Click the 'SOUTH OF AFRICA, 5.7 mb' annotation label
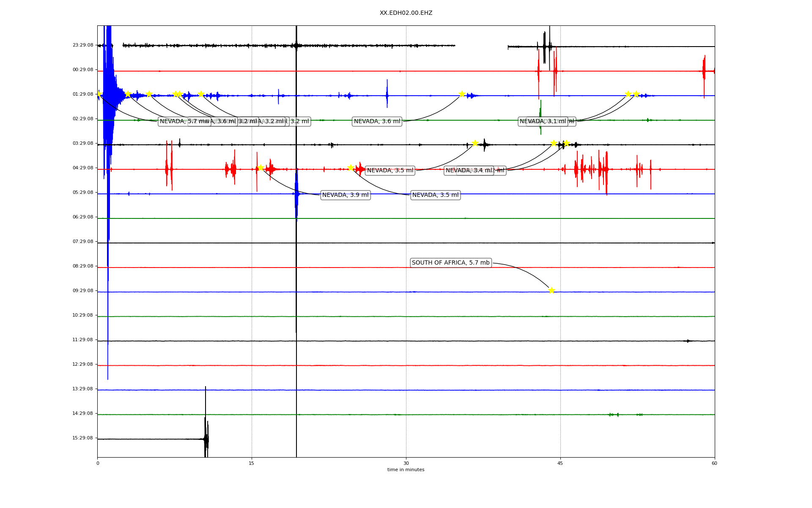The width and height of the screenshot is (812, 508). click(450, 263)
